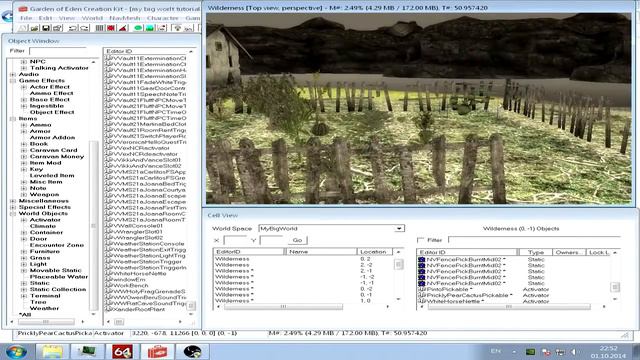The width and height of the screenshot is (640, 360).
Task: Sort cell list by Location column header
Action: 375,251
